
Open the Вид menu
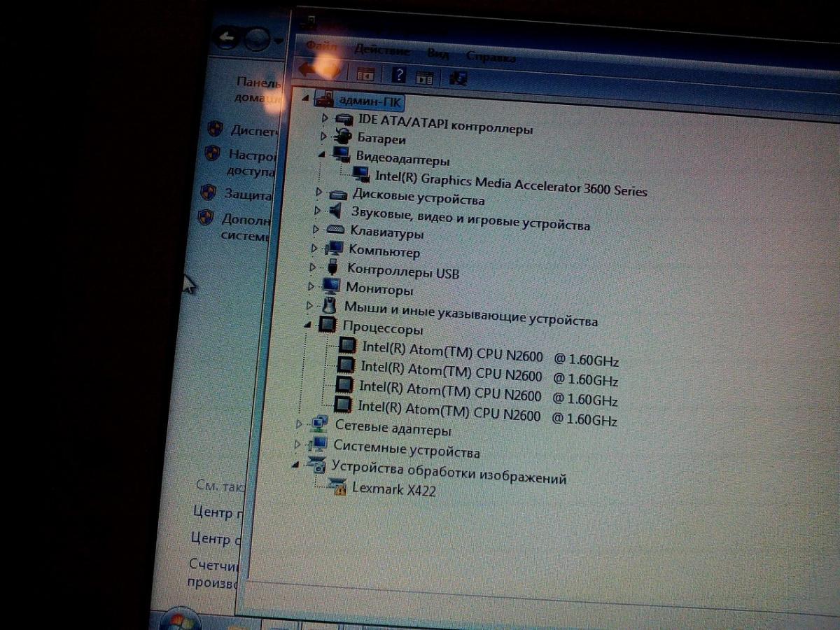438,53
